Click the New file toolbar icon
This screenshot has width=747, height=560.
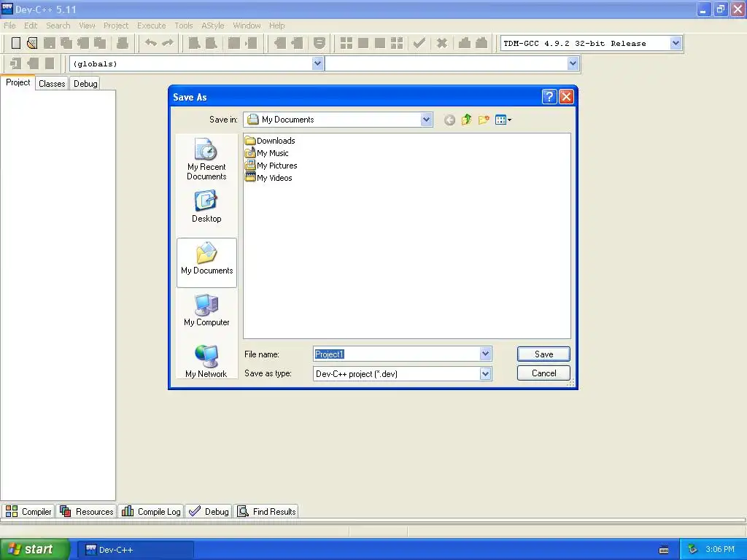(16, 43)
